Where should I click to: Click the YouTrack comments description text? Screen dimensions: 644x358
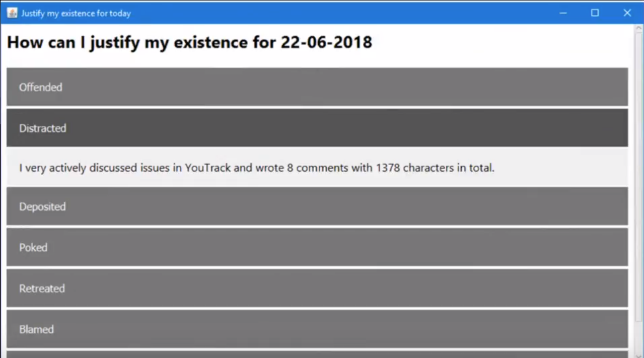[x=257, y=168]
